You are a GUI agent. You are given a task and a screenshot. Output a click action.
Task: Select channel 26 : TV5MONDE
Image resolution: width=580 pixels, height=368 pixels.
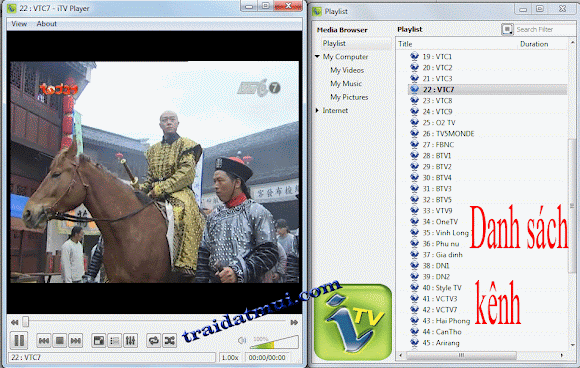(448, 134)
